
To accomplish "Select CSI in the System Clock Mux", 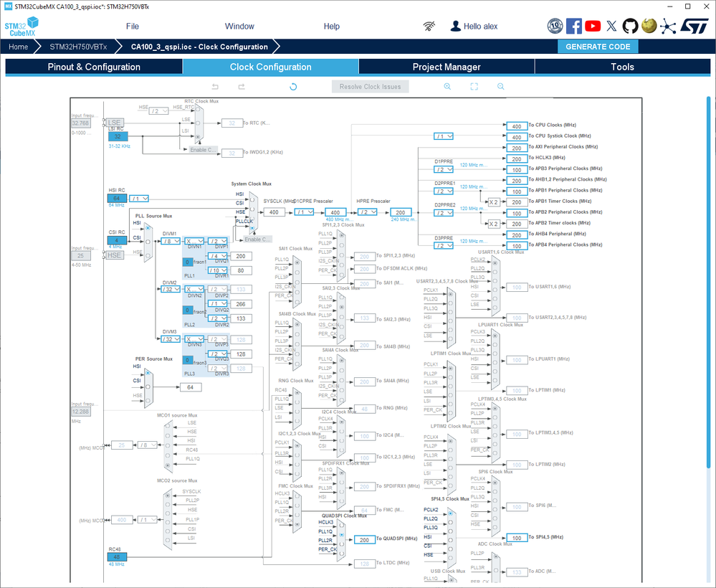I will [252, 209].
